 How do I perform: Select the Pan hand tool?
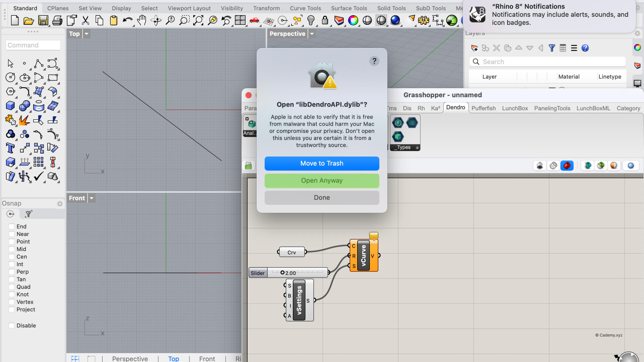pyautogui.click(x=142, y=20)
